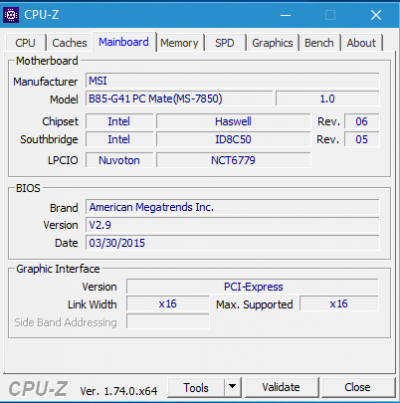Image resolution: width=400 pixels, height=403 pixels.
Task: Click the Max. Supported value x16
Action: [339, 304]
